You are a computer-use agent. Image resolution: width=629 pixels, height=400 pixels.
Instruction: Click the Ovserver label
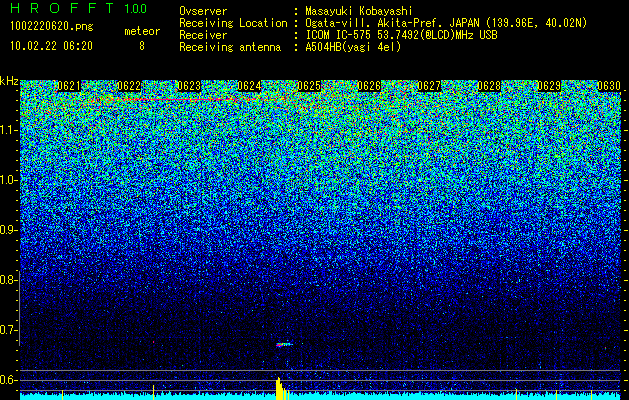coord(203,11)
